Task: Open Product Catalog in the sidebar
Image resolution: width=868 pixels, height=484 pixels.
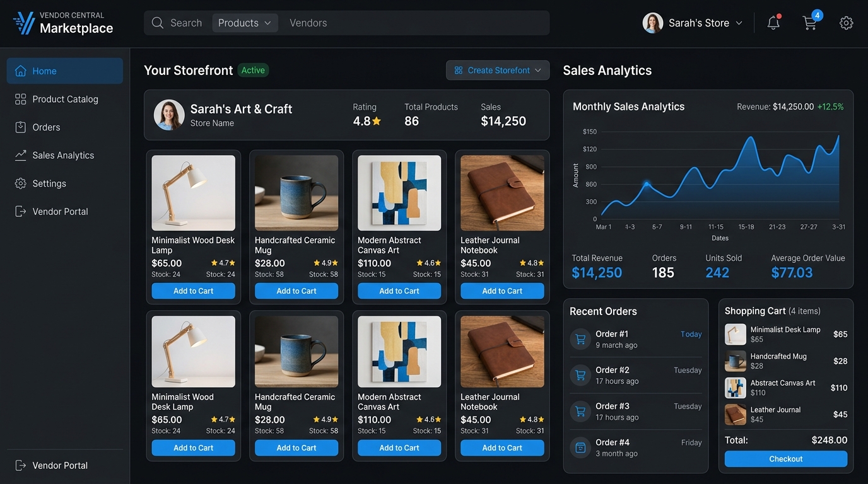Action: pyautogui.click(x=65, y=99)
